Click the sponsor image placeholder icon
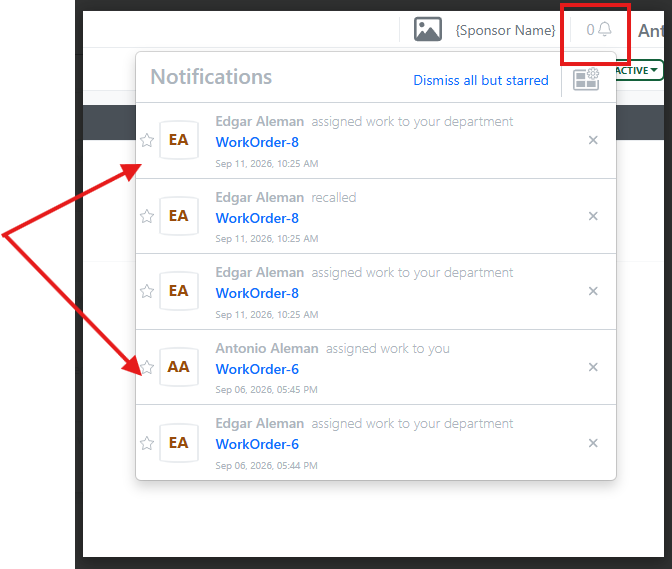 tap(428, 29)
